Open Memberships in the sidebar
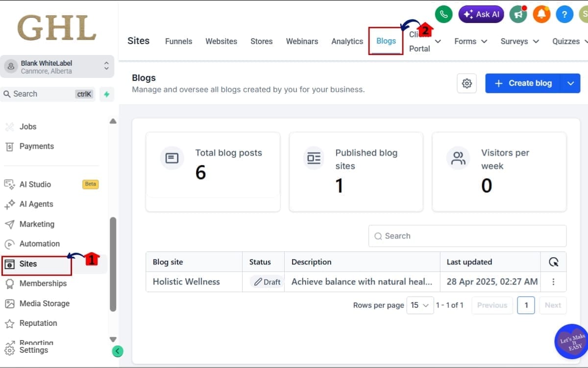588x368 pixels. (43, 284)
